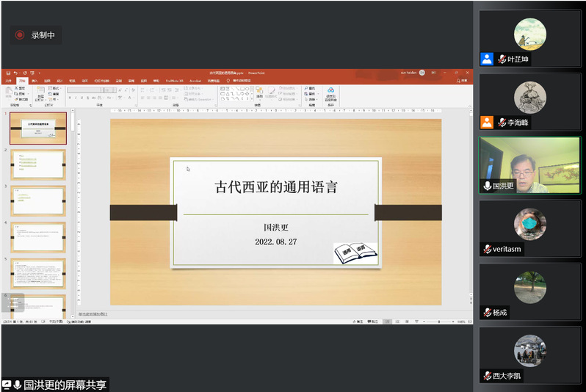Viewport: 586px width, 392px height.
Task: Toggle bold formatting in font group
Action: pyautogui.click(x=70, y=97)
